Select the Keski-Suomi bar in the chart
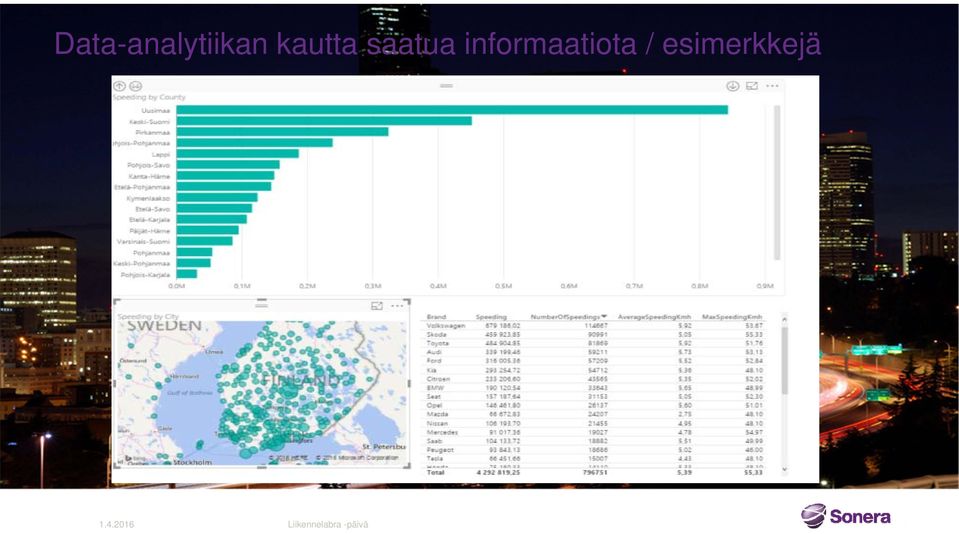Image resolution: width=959 pixels, height=534 pixels. (x=324, y=121)
